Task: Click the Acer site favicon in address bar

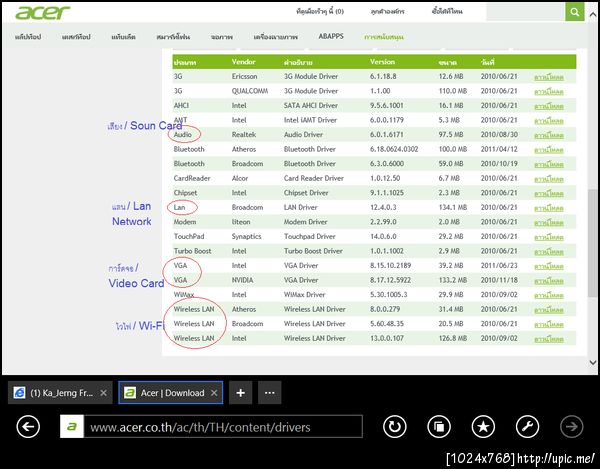Action: (72, 427)
